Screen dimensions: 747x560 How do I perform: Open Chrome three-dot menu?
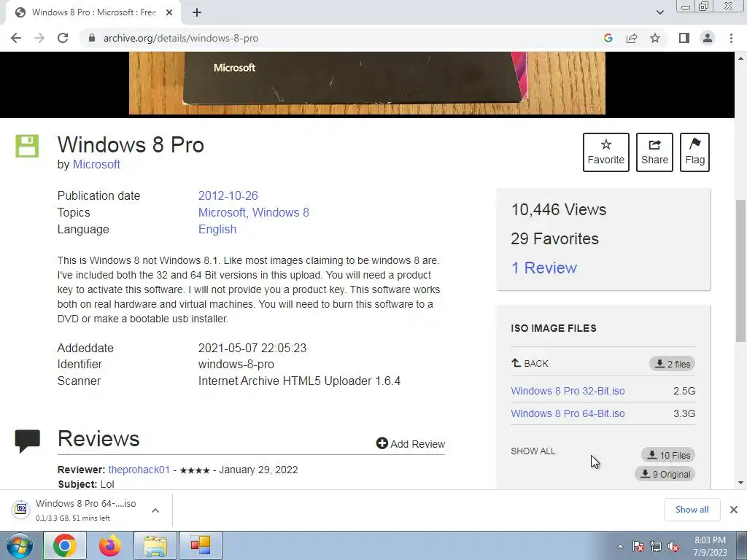click(x=731, y=38)
